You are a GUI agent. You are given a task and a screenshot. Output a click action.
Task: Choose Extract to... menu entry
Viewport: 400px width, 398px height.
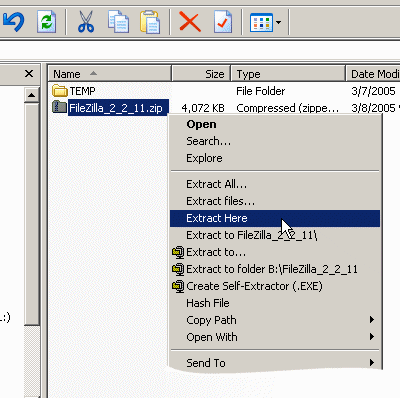click(x=275, y=252)
